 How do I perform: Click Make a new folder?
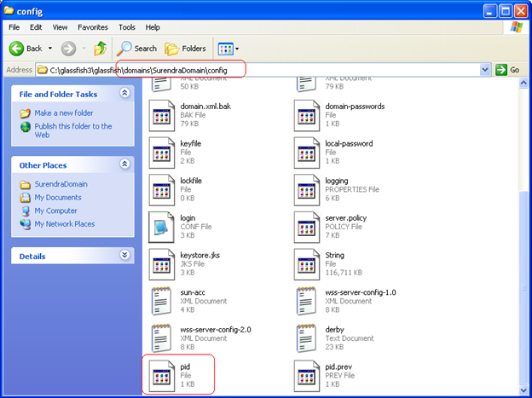[x=63, y=113]
